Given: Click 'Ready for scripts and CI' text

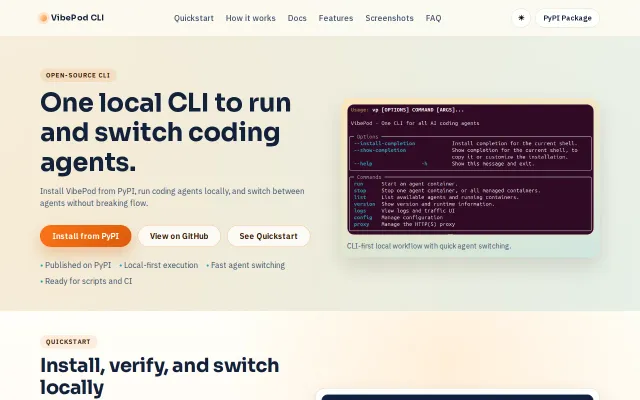Looking at the screenshot, I should pyautogui.click(x=89, y=281).
